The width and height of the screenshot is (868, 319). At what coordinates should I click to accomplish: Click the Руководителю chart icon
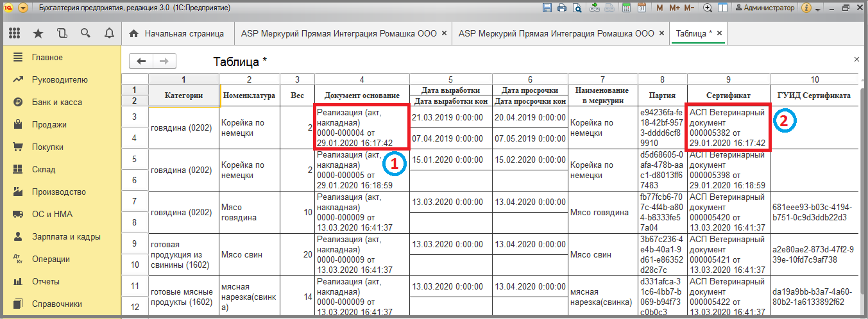tap(17, 80)
